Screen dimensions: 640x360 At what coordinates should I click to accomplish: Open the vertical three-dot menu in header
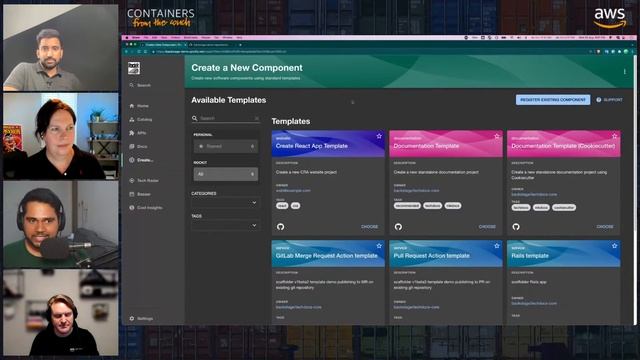pos(624,71)
